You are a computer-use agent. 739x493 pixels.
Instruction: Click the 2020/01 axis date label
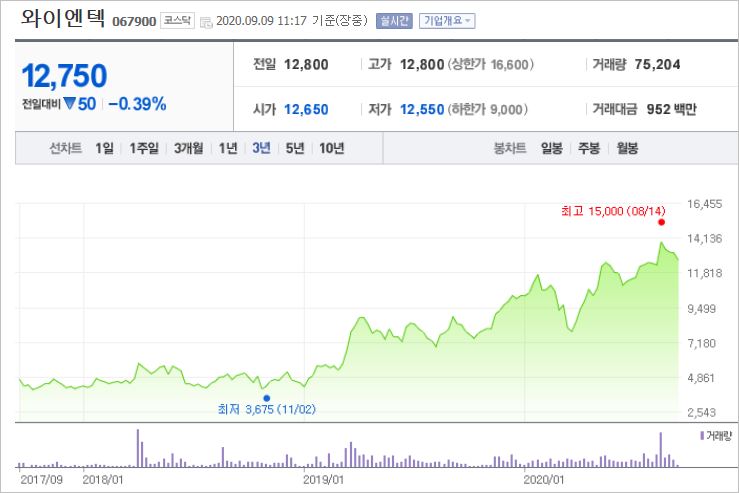pyautogui.click(x=544, y=480)
